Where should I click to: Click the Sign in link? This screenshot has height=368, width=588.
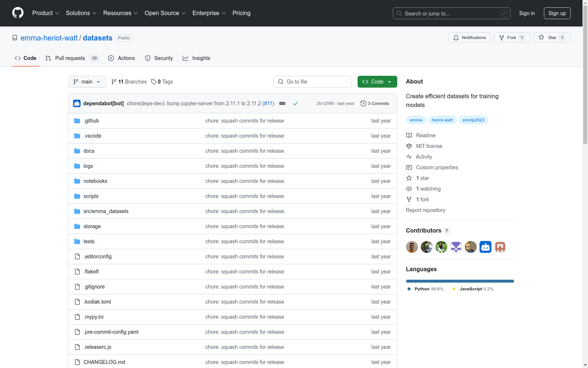(x=527, y=13)
